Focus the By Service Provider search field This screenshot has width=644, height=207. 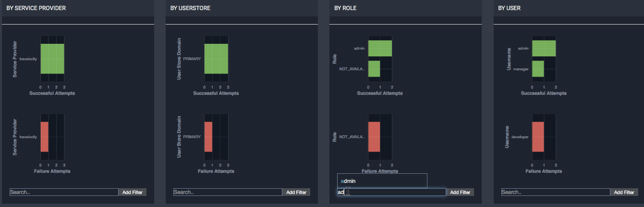point(64,192)
